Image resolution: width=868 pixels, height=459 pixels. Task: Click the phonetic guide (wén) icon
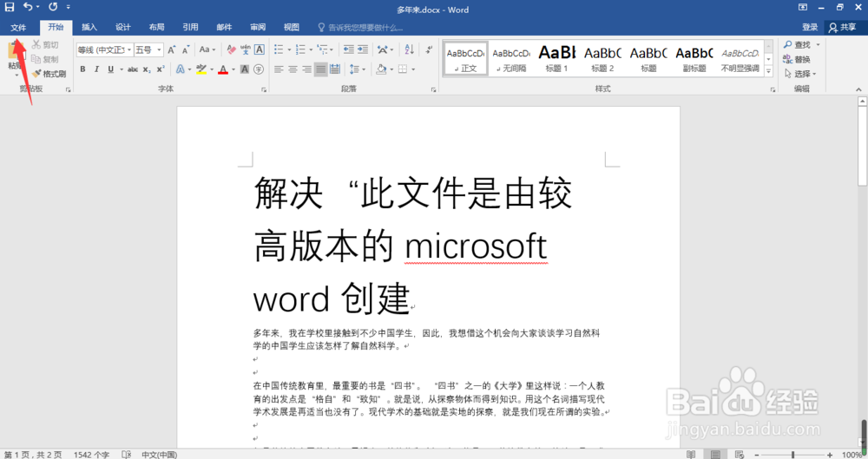tap(246, 49)
